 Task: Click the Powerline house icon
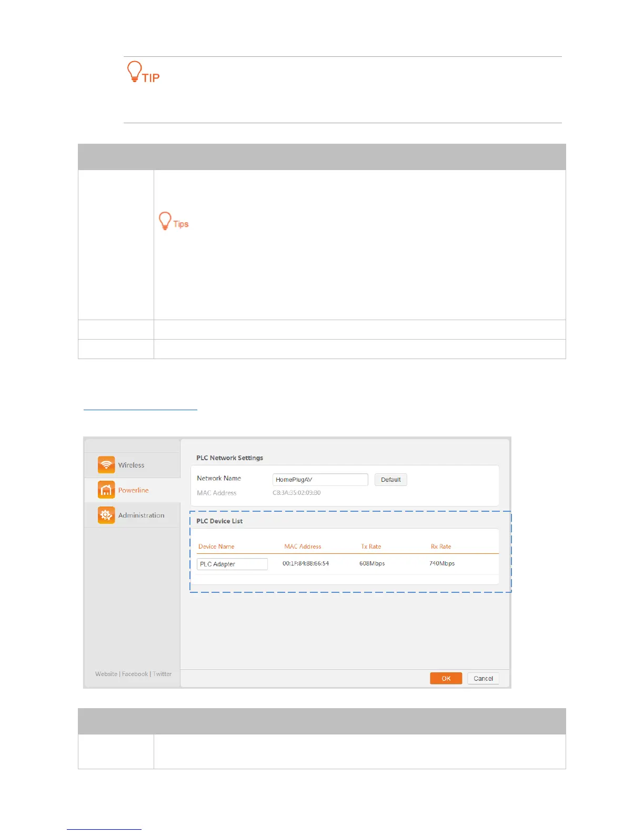click(106, 490)
